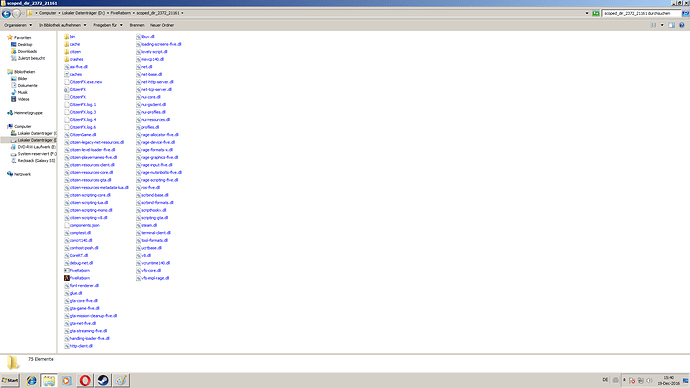Select the font-renderer.dll file
This screenshot has width=690, height=388.
point(81,286)
